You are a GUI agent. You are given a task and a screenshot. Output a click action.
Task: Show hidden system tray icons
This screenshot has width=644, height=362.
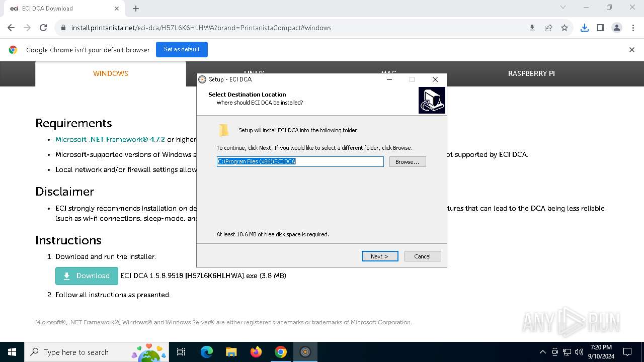pos(542,352)
